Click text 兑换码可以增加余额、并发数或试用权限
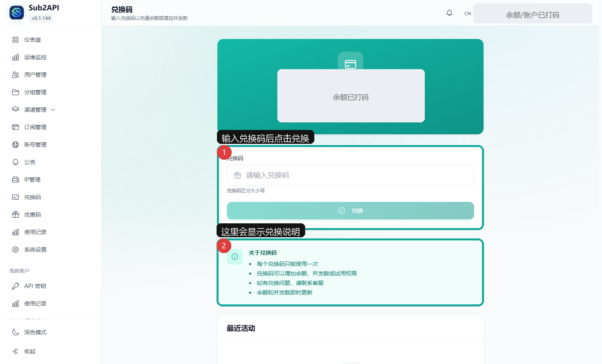 307,273
